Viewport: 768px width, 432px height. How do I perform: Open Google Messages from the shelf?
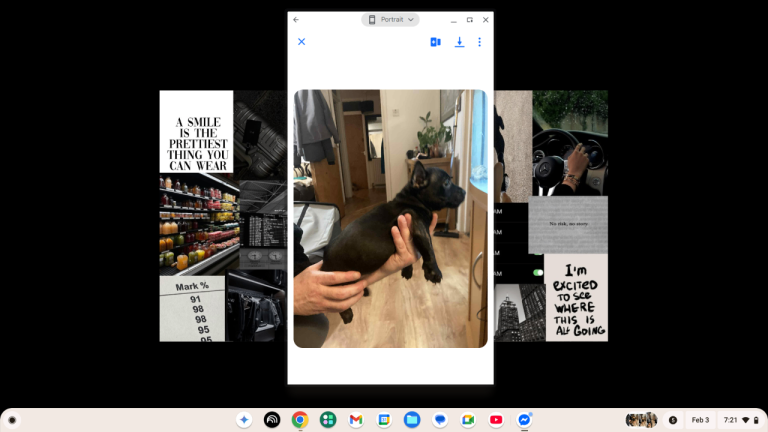click(440, 420)
